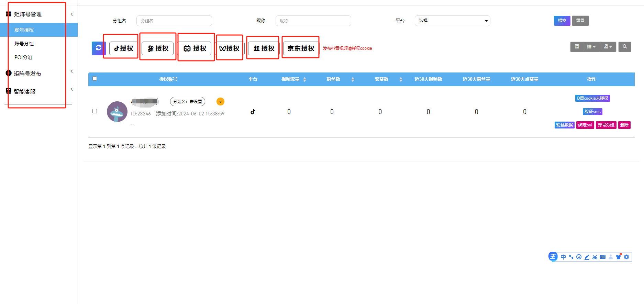
Task: Click the ID:23246 text
Action: coord(141,114)
